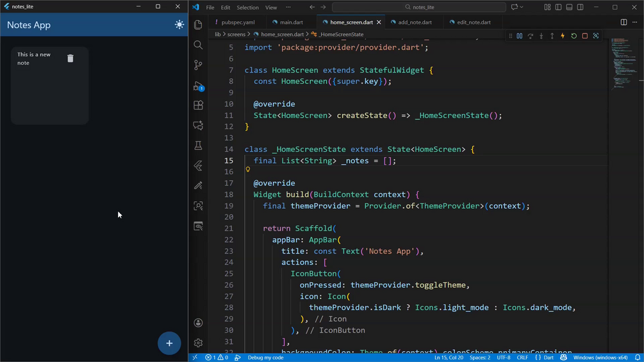Change the end of line sequence 'CRLF'
644x362 pixels.
(522, 358)
